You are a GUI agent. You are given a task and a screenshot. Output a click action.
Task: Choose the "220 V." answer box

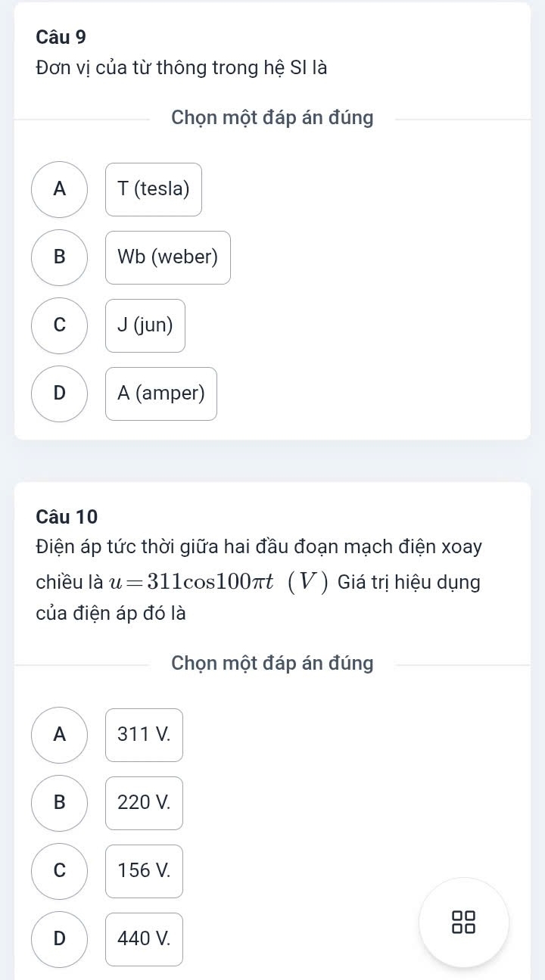click(x=144, y=803)
